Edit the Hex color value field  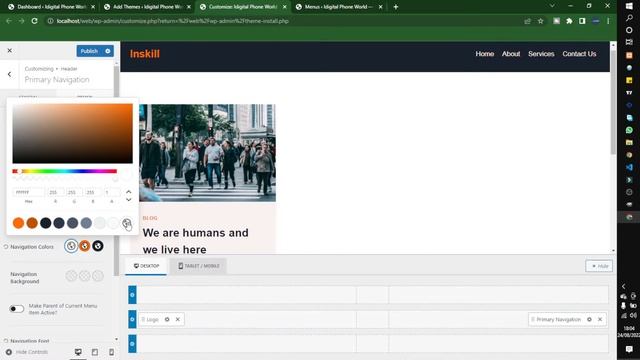tap(28, 192)
